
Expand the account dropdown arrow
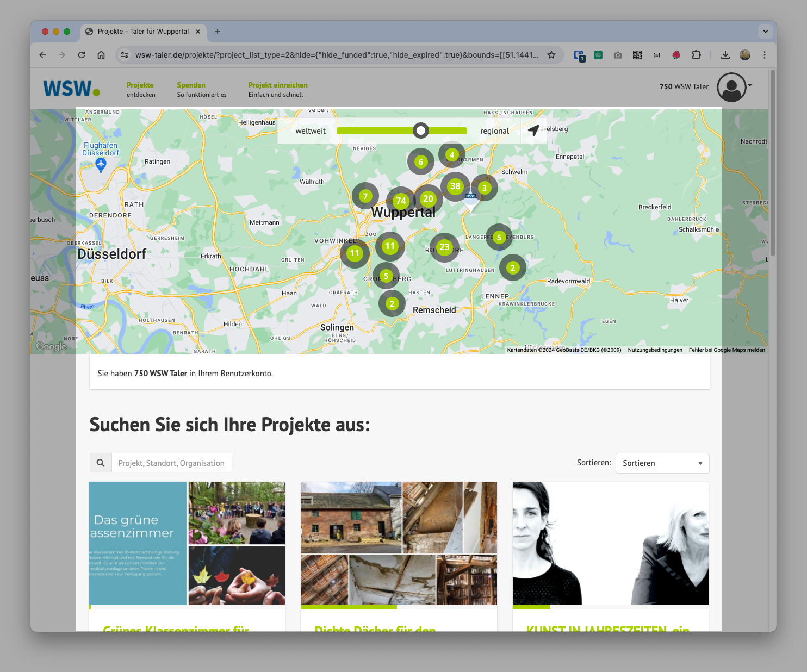coord(750,85)
